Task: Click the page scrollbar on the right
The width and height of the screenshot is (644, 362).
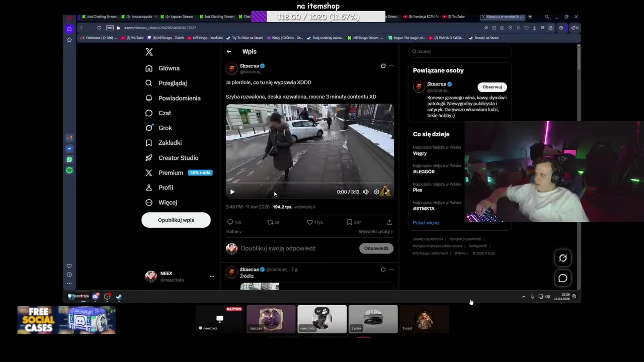Action: point(579,58)
